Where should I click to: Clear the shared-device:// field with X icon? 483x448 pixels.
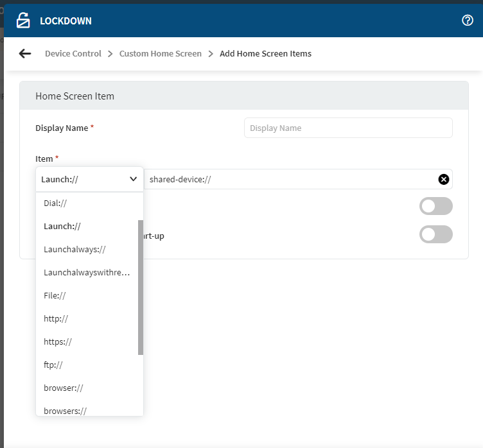(443, 179)
